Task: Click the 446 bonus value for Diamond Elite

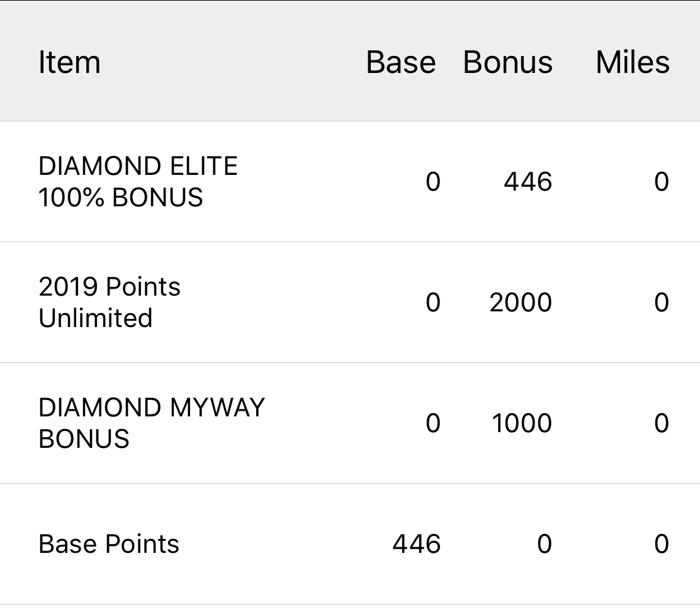Action: 528,182
